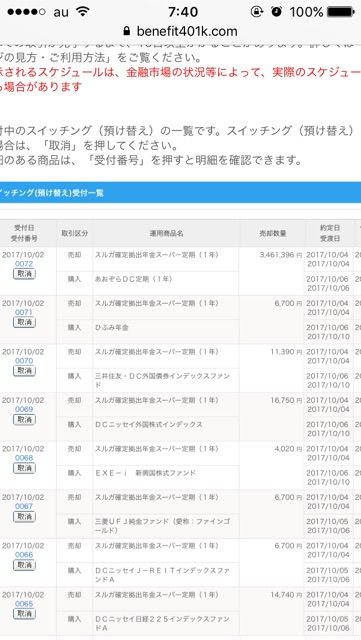Select 三菱UFJ純金ファンド product name

point(162,526)
